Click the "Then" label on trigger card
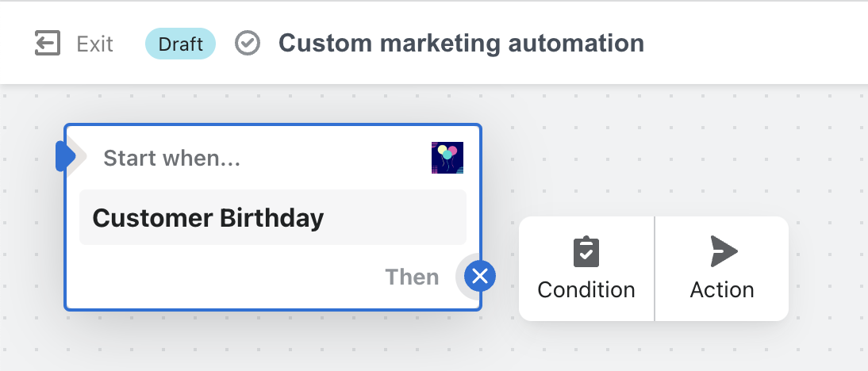868x371 pixels. coord(412,277)
